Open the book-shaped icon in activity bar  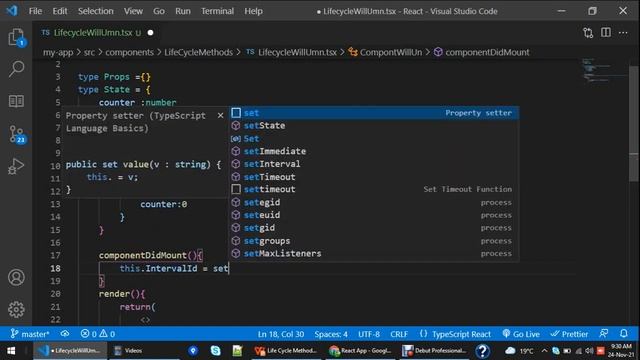[16, 101]
